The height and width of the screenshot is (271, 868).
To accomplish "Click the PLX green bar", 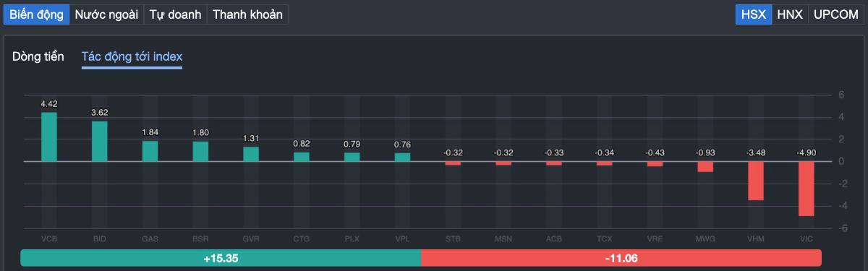I will 352,157.
